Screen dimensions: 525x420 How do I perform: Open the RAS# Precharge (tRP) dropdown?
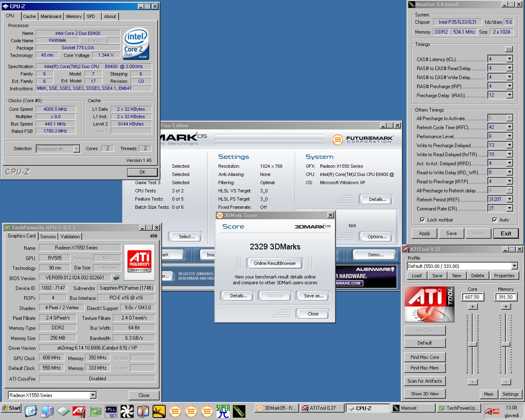point(509,86)
